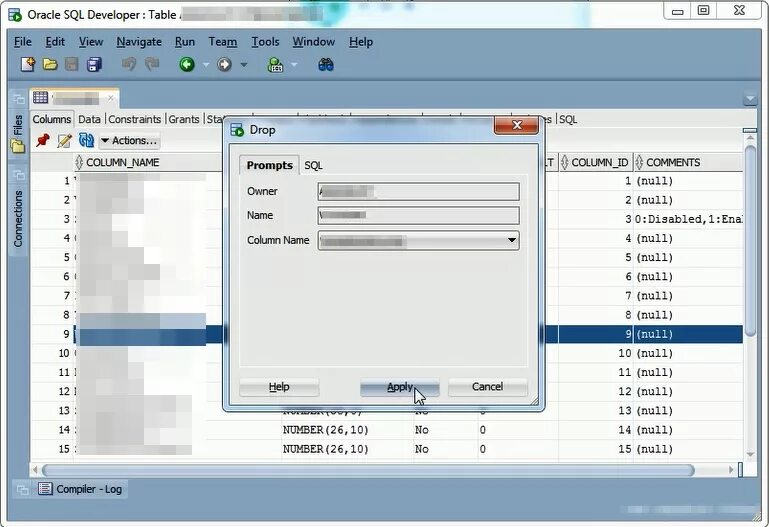Switch to table's SQL tab
The width and height of the screenshot is (769, 527).
[568, 119]
